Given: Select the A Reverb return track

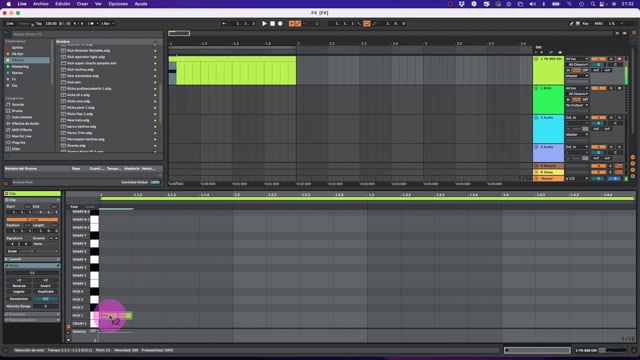Looking at the screenshot, I should [x=548, y=166].
